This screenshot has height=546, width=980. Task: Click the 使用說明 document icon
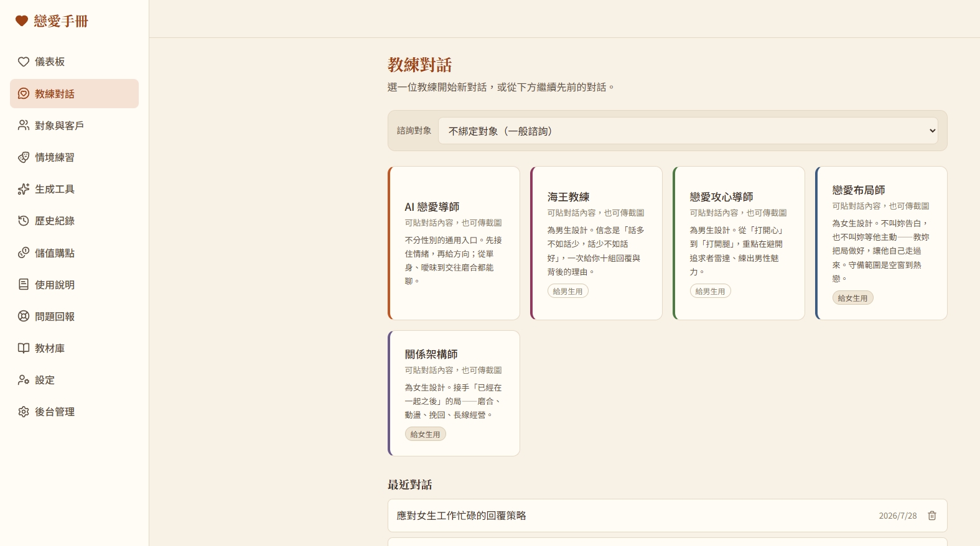pos(24,284)
